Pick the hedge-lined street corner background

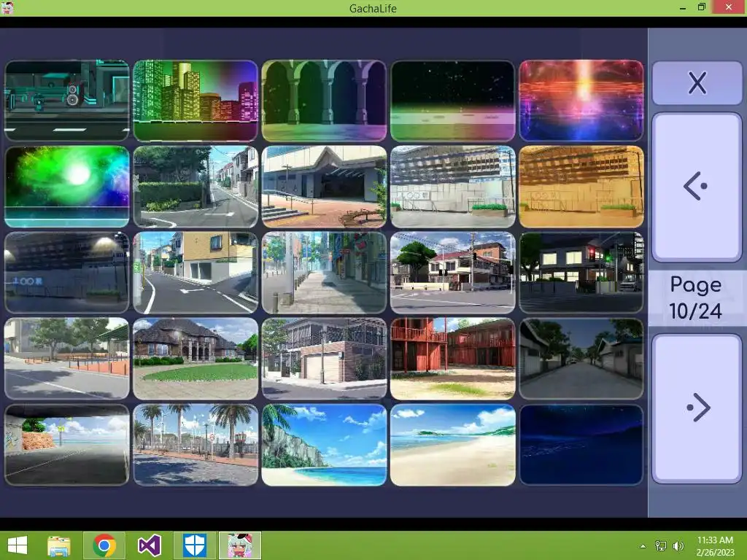click(x=196, y=187)
